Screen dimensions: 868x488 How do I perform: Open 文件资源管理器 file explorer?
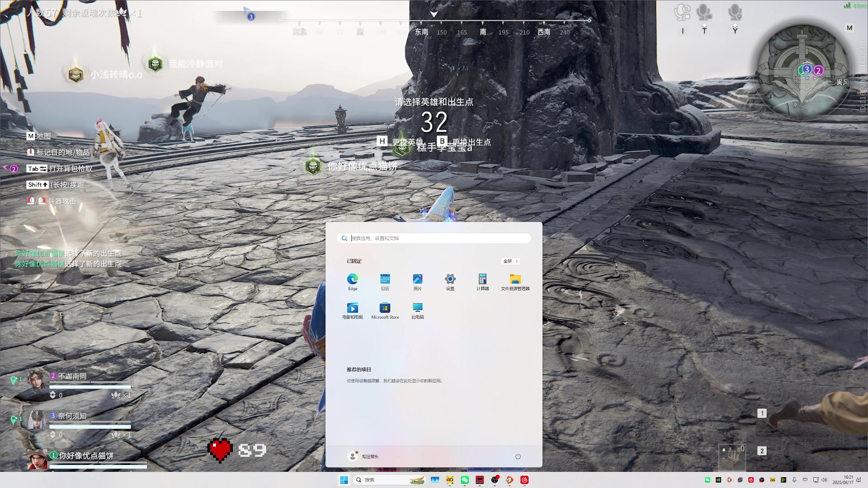click(x=515, y=282)
